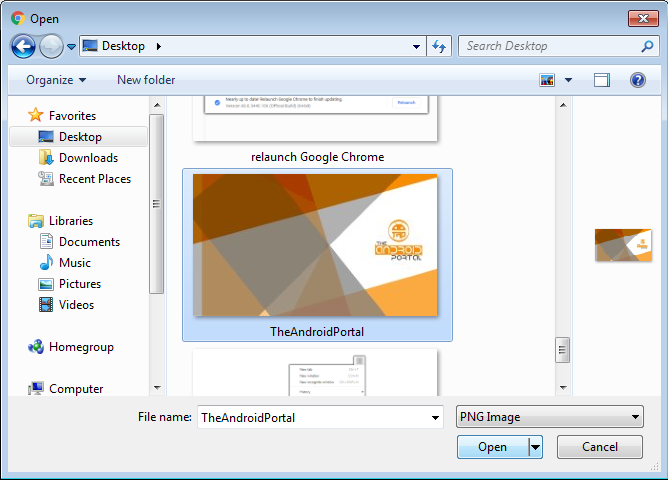Screen dimensions: 668x480
Task: Open the Music library
Action: click(x=75, y=263)
